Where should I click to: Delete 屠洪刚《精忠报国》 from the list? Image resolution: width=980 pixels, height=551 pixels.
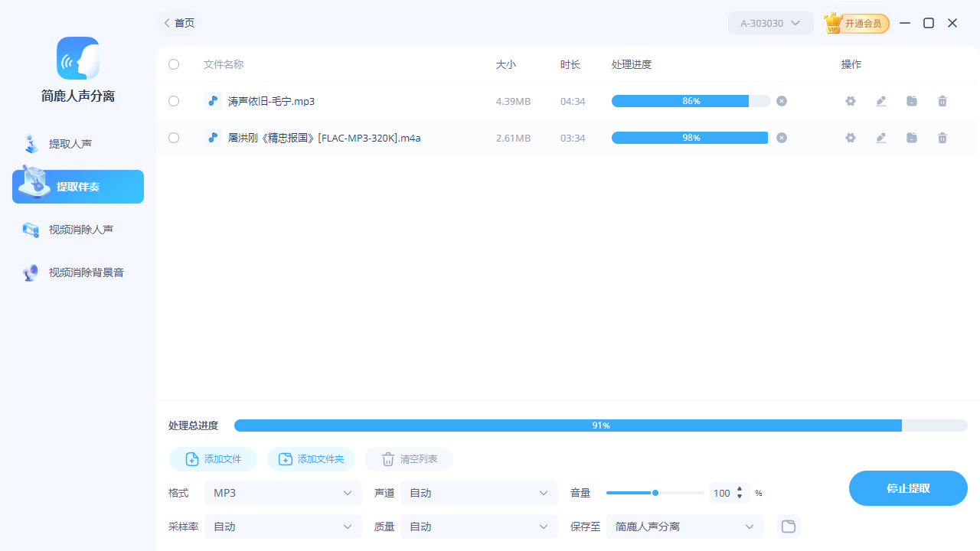tap(942, 138)
